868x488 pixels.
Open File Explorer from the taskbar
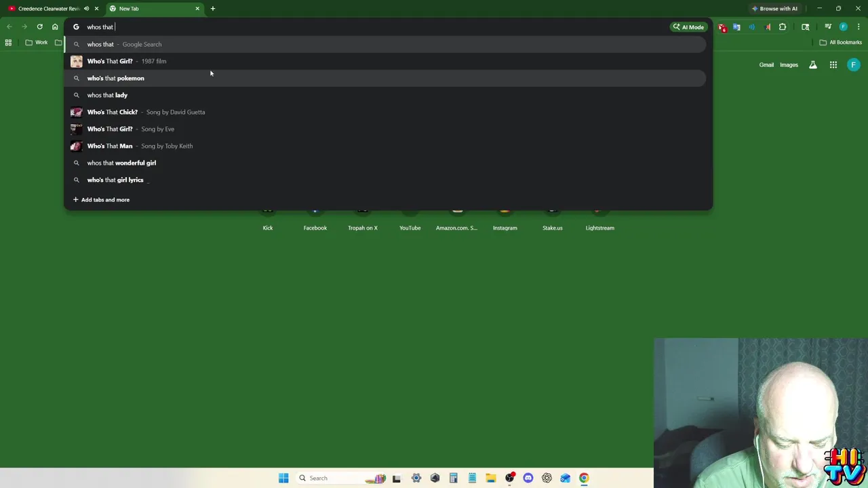pos(491,478)
